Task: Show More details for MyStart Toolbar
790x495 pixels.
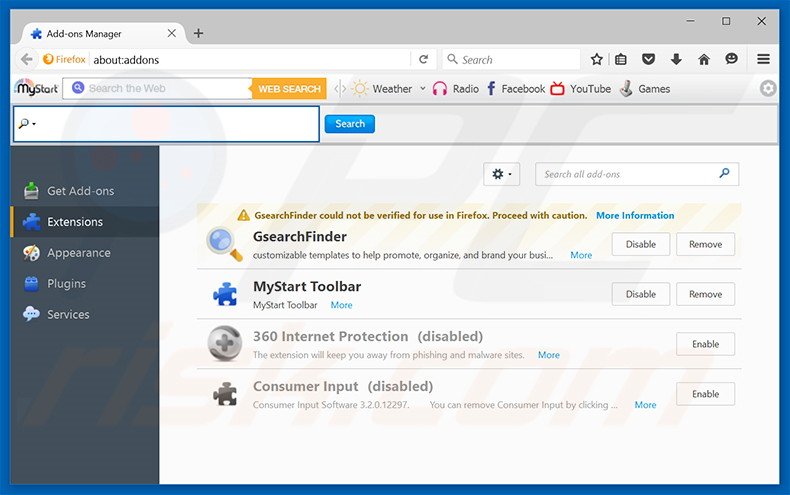Action: [341, 305]
